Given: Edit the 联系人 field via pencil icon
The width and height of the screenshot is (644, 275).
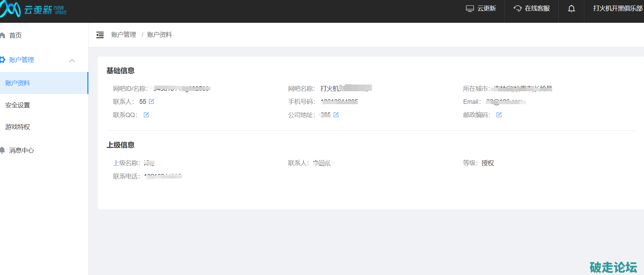Looking at the screenshot, I should click(152, 101).
